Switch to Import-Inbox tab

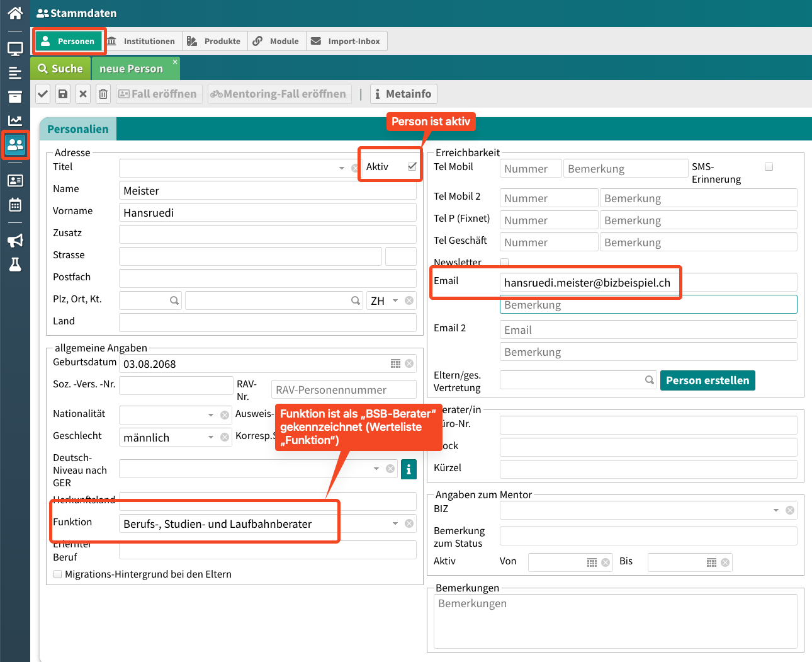click(347, 41)
